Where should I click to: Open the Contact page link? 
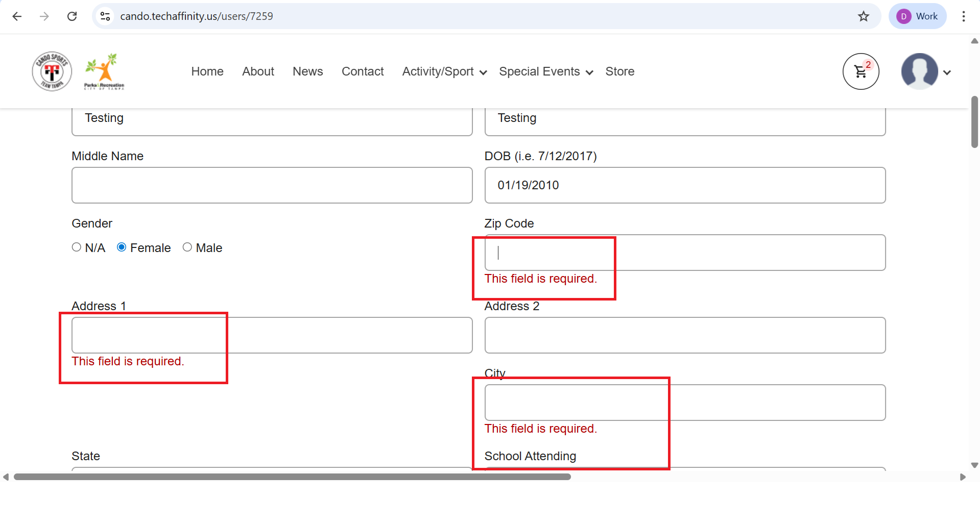(363, 71)
